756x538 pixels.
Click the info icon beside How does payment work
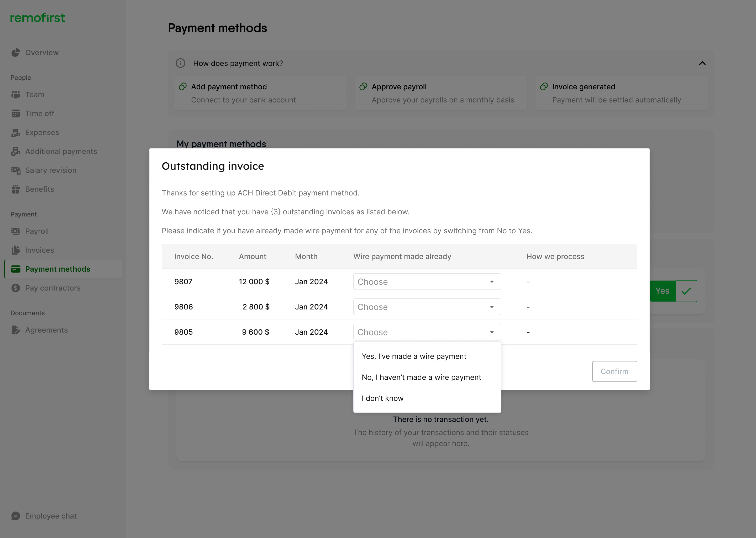point(180,63)
